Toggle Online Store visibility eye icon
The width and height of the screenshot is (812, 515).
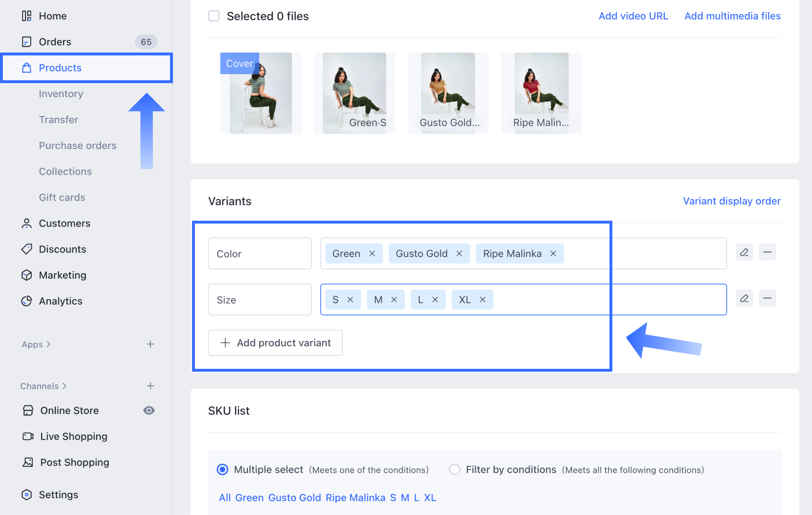(x=149, y=411)
